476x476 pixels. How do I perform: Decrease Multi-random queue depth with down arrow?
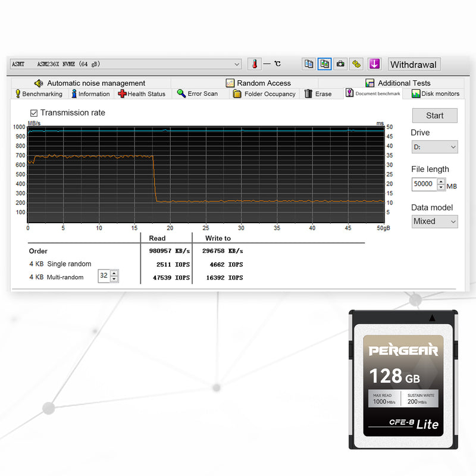tap(114, 279)
